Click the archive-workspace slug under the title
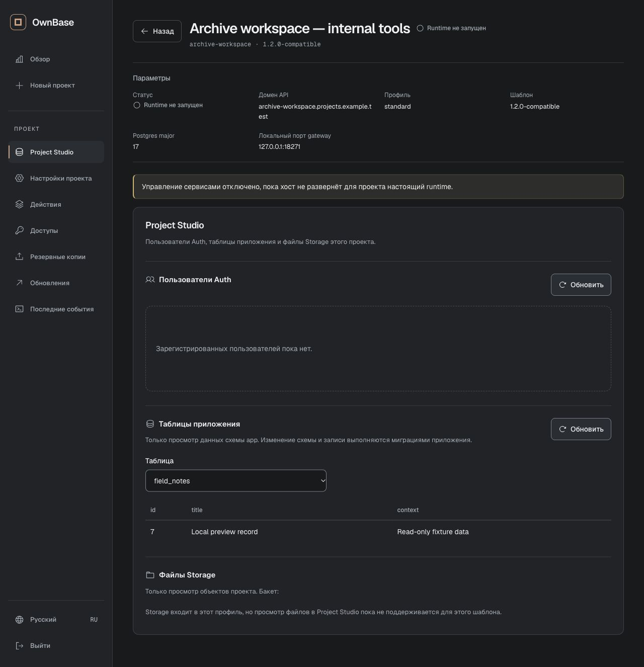The image size is (644, 667). point(220,44)
